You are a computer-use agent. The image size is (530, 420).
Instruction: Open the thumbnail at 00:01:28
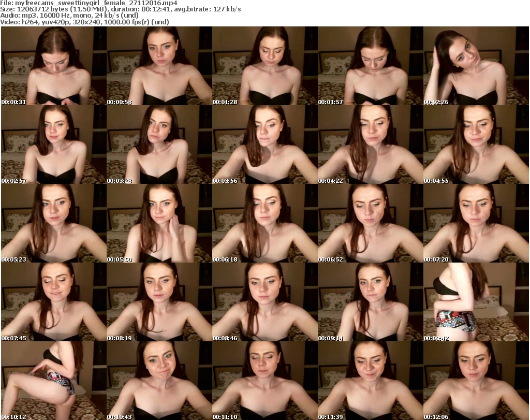[x=264, y=66]
